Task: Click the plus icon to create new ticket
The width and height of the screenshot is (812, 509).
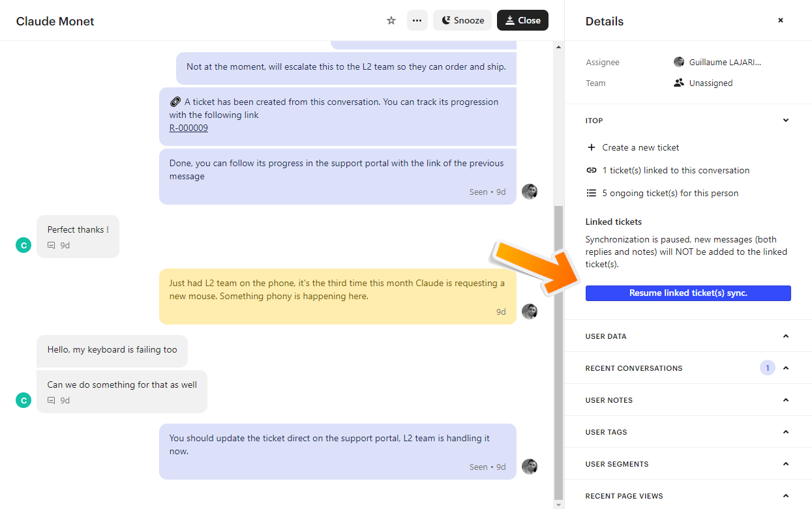Action: 592,147
